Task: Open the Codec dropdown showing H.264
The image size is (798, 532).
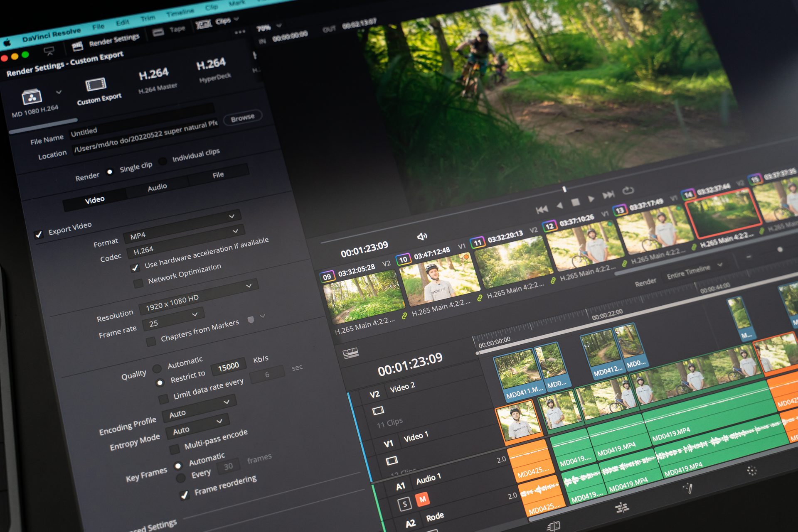Action: pyautogui.click(x=185, y=241)
